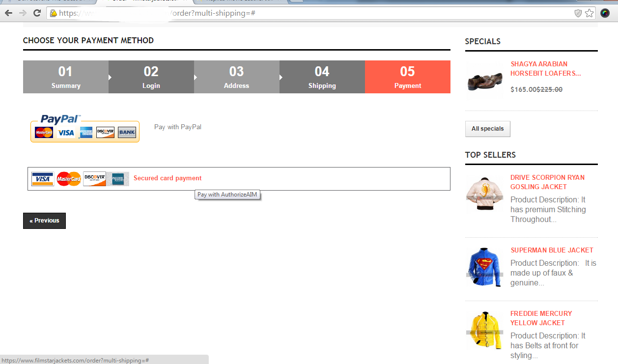Screen dimensions: 618x364
Task: Click the PayPal logo payment button
Action: click(85, 128)
